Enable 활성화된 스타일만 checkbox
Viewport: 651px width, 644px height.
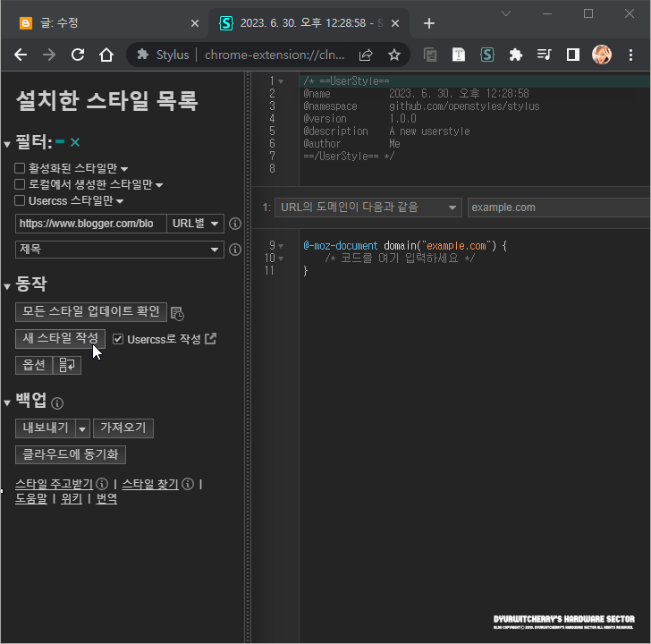click(20, 168)
